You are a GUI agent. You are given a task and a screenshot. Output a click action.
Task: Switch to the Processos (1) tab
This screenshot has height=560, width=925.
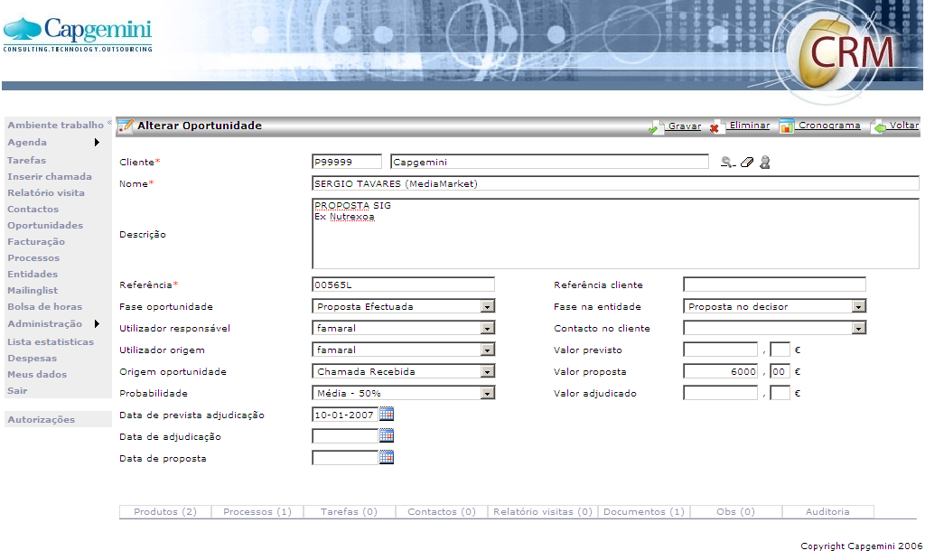257,511
